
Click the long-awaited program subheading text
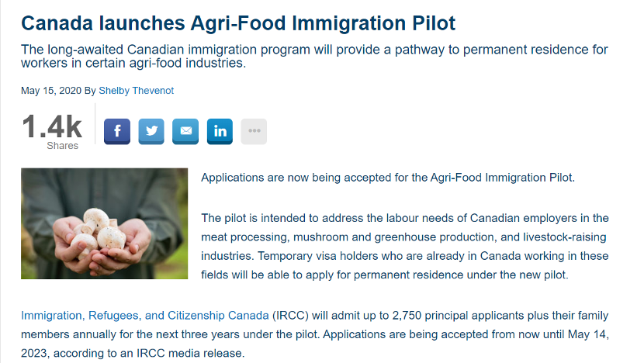coord(313,57)
